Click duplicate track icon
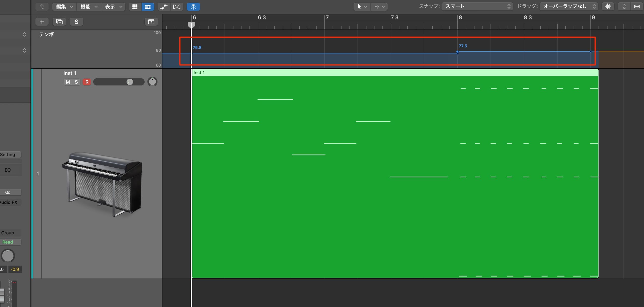 click(x=59, y=22)
